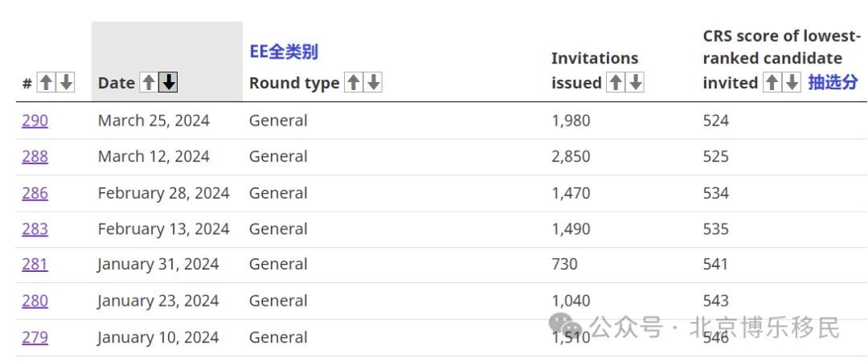This screenshot has height=362, width=868.
Task: Sort Invitations issued descending arrow
Action: 635,82
